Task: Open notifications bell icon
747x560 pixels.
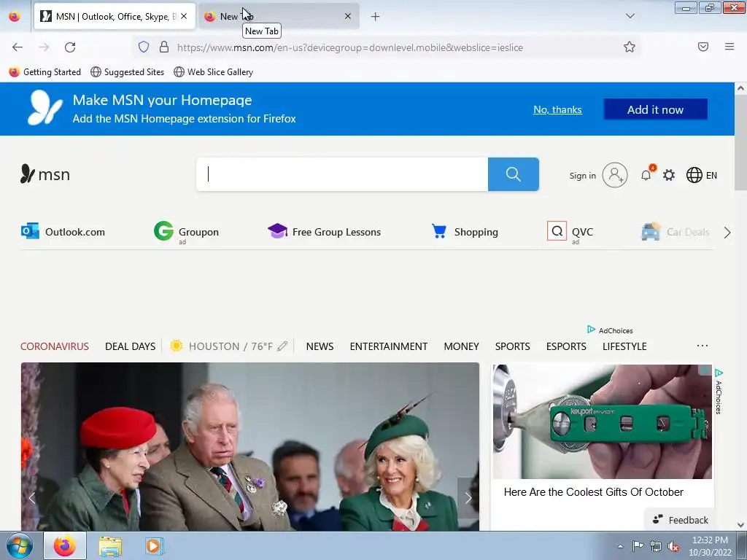Action: [646, 175]
